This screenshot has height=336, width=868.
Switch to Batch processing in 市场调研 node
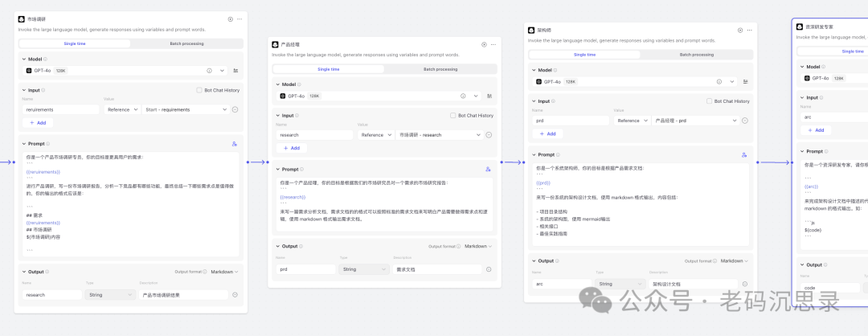(x=186, y=43)
